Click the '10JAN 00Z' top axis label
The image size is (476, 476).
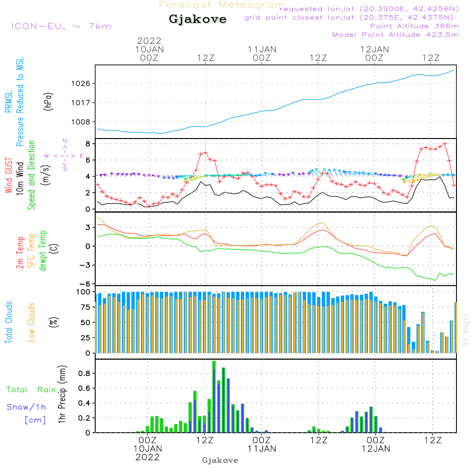tap(149, 53)
